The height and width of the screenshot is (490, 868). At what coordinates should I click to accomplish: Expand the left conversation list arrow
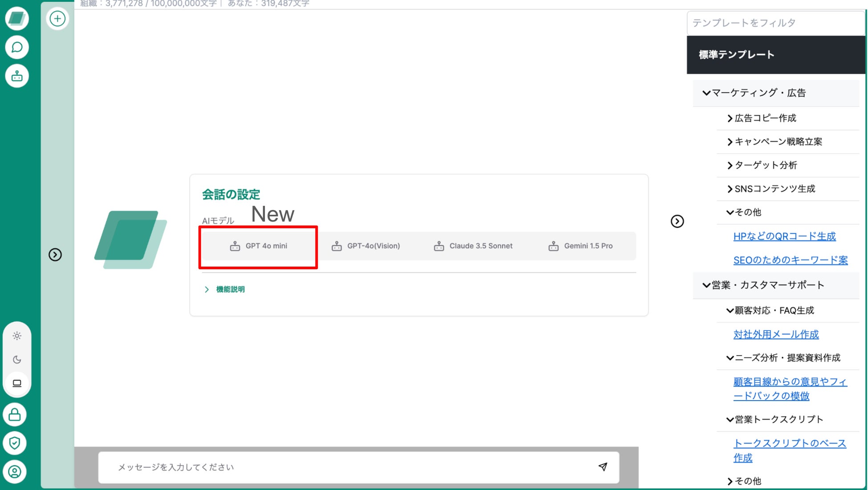coord(55,255)
